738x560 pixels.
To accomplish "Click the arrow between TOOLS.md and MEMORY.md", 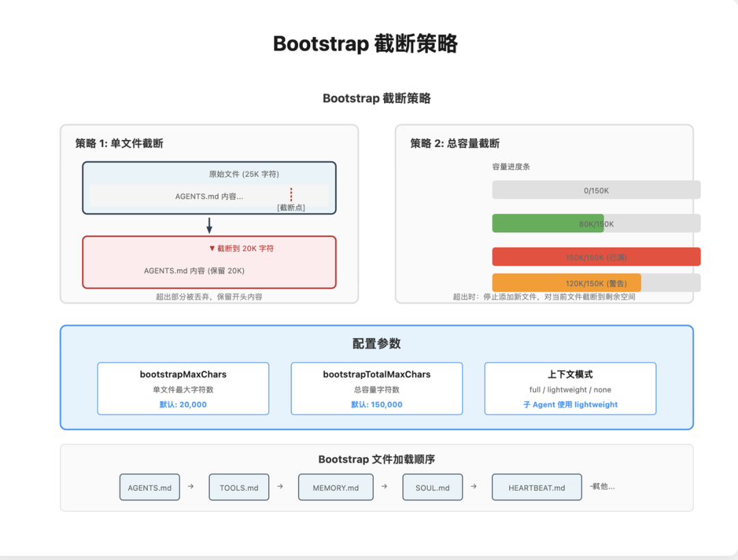I will [x=280, y=487].
